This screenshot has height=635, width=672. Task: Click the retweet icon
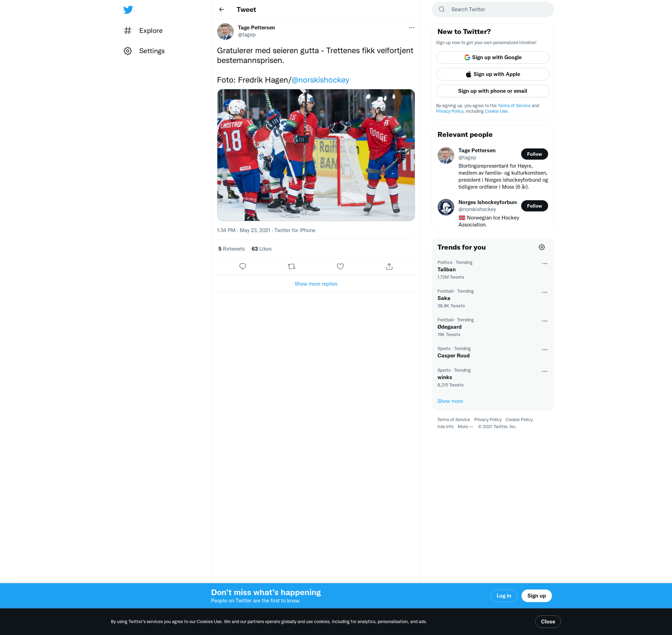pyautogui.click(x=292, y=266)
